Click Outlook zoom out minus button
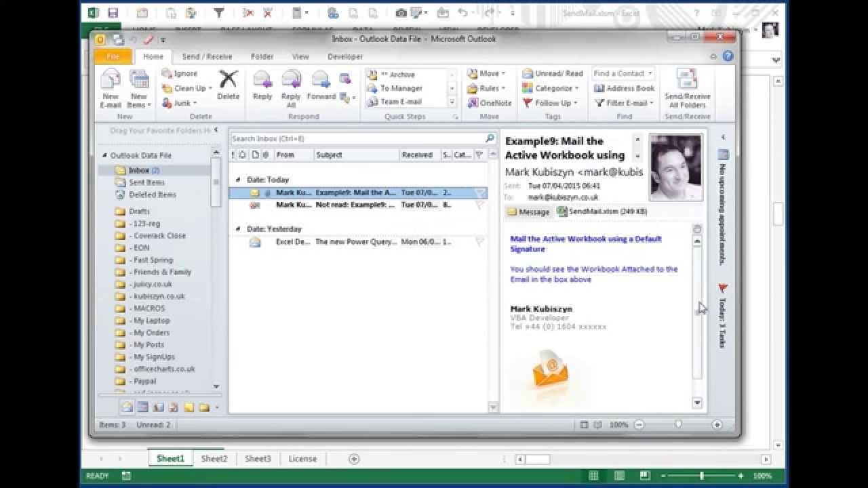Screen dimensions: 868x488 (639, 425)
